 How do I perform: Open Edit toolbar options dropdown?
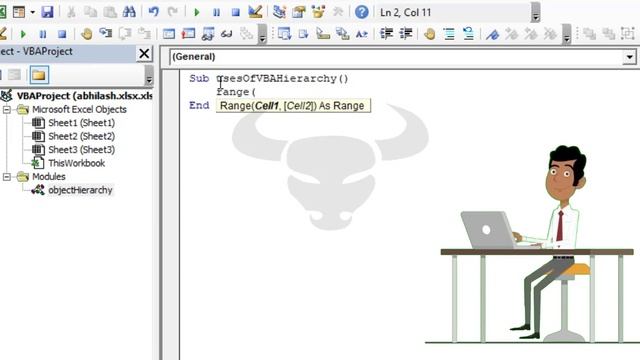(x=567, y=34)
